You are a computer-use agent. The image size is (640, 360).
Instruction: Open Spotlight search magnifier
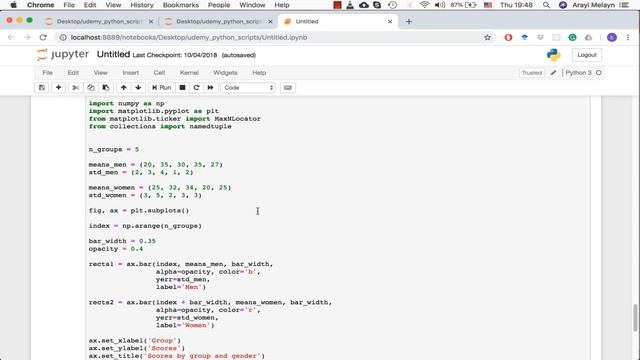tap(546, 5)
